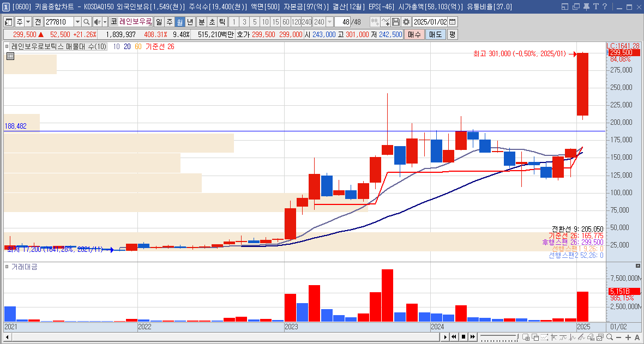Open help with the question mark icon
Viewport: 644px width, 344px height.
pyautogui.click(x=605, y=7)
